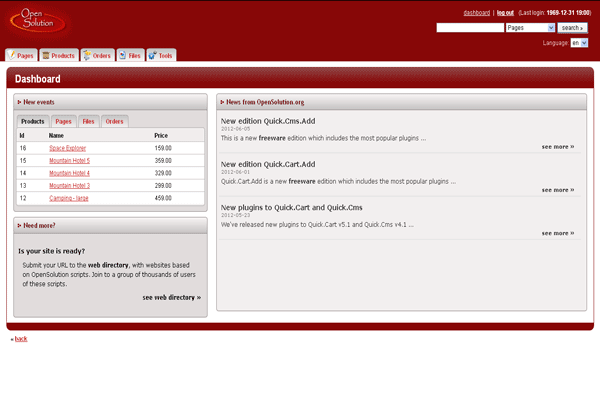
Task: Click the Id column header
Action: click(22, 136)
